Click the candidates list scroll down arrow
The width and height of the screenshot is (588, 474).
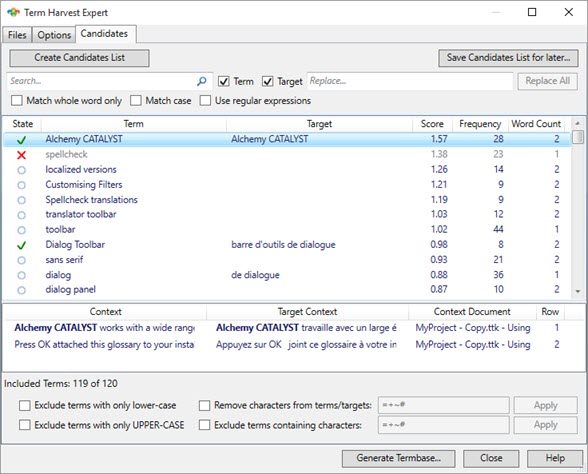tap(578, 291)
